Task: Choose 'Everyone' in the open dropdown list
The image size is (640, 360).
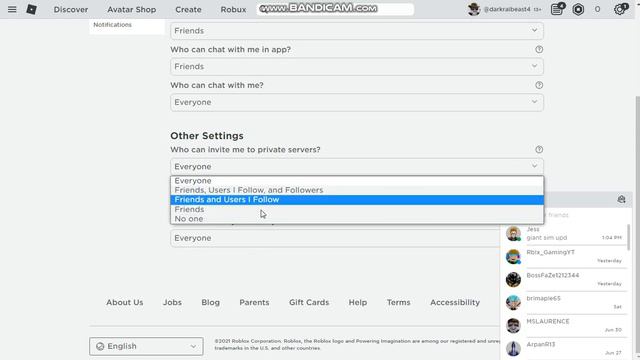Action: (357, 181)
